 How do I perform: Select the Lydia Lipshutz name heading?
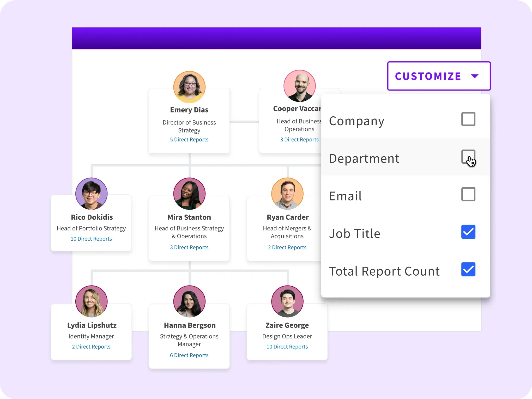pyautogui.click(x=92, y=325)
